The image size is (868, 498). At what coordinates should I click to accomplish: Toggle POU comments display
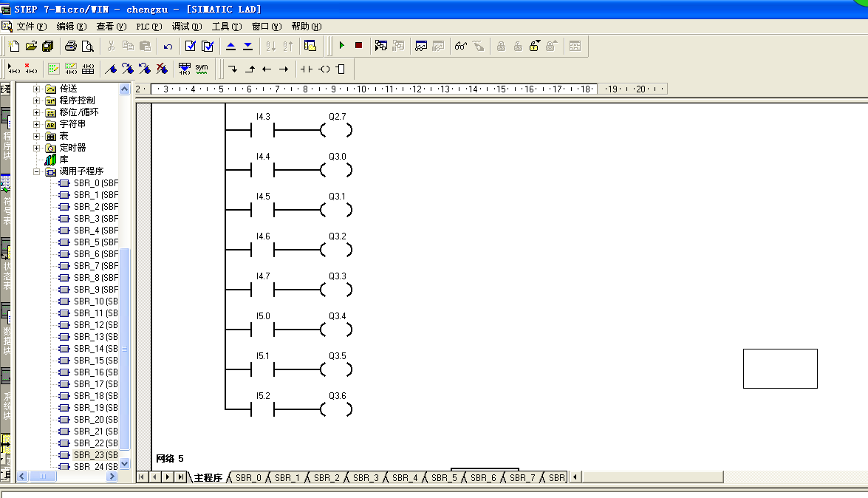[x=54, y=69]
